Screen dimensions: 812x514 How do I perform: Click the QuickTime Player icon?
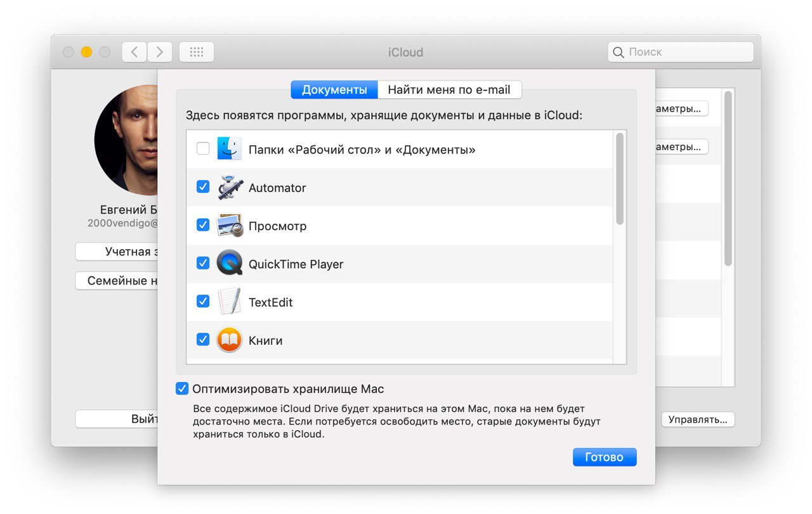click(x=229, y=264)
